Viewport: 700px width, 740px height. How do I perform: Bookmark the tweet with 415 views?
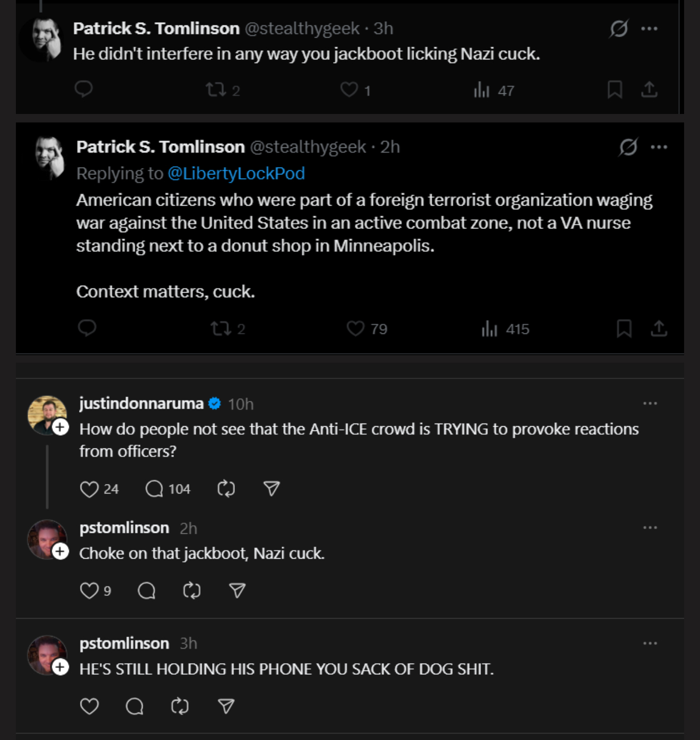624,329
